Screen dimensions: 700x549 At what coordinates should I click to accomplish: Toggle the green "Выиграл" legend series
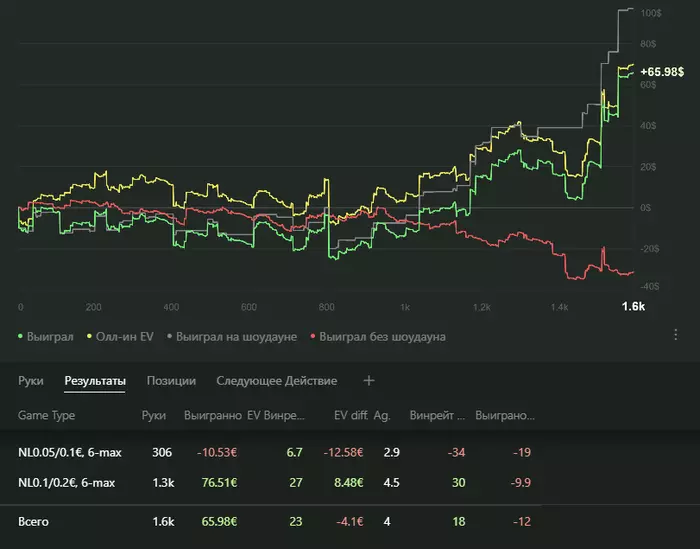46,337
